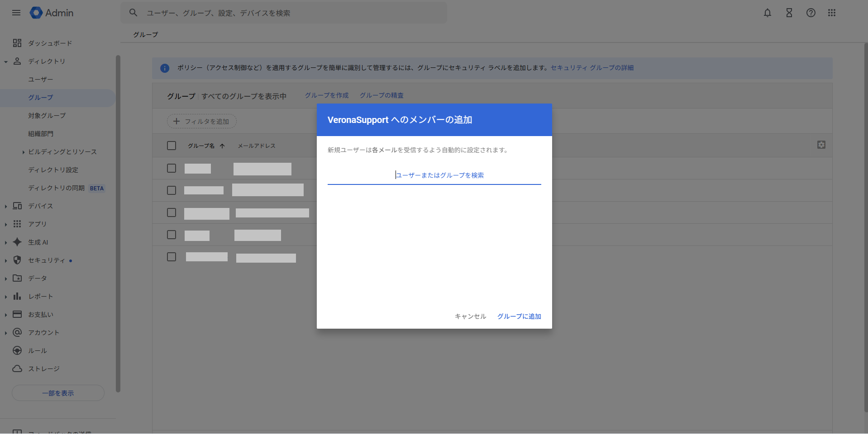
Task: Click キャンセル in the dialog
Action: click(470, 316)
